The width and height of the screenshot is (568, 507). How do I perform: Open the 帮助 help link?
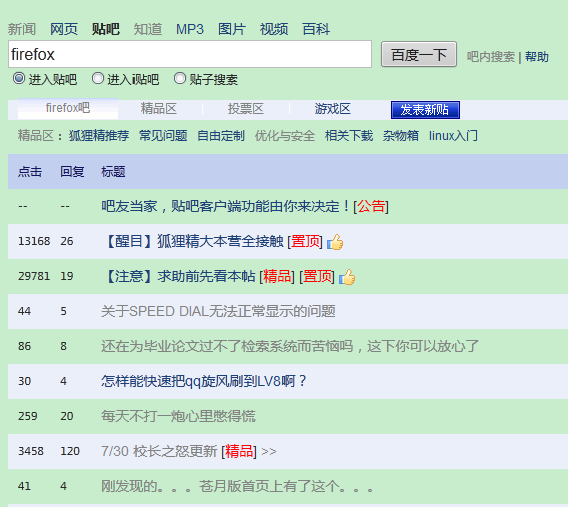pos(537,57)
